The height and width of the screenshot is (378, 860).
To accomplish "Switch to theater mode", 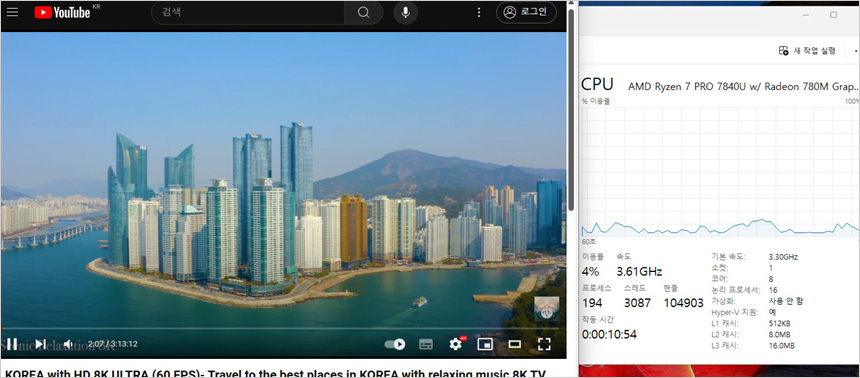I will [514, 344].
